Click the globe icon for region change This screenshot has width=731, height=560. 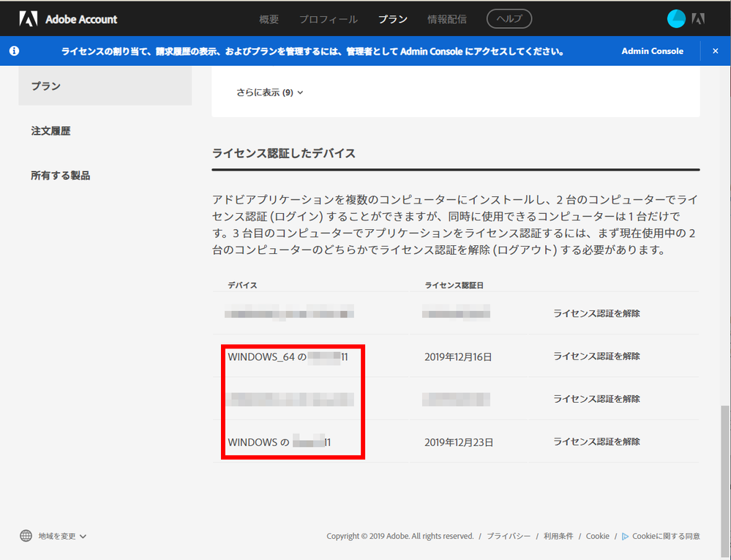click(x=26, y=536)
